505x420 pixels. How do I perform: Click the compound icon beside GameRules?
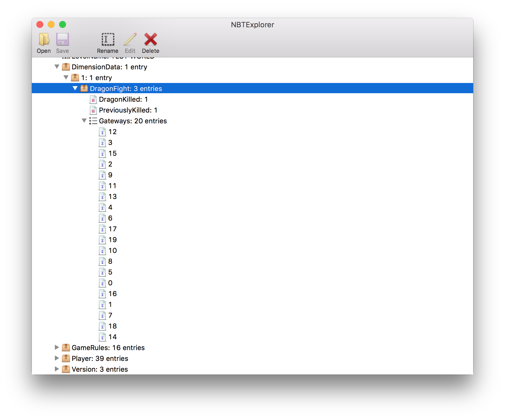66,348
